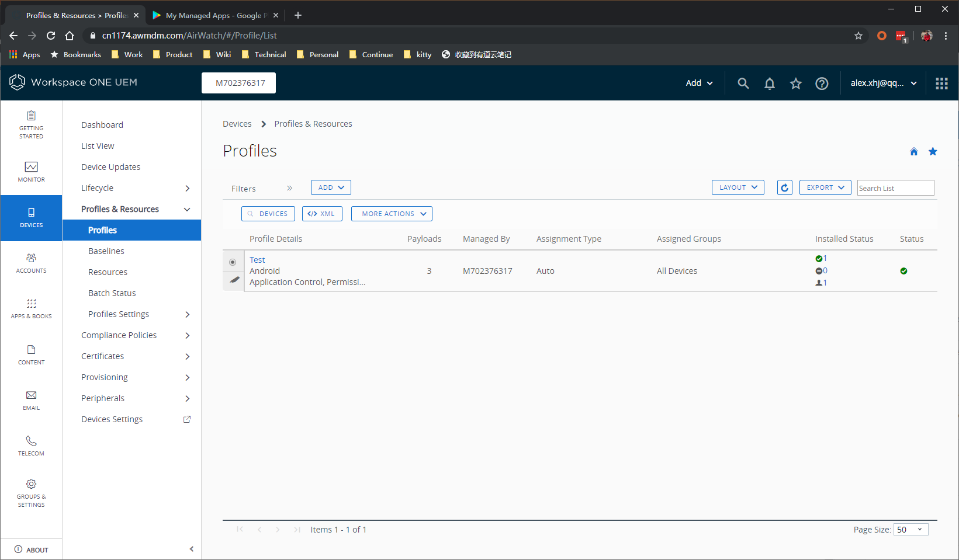Collapse the secondary navigation menu
The image size is (959, 560).
pos(191,549)
